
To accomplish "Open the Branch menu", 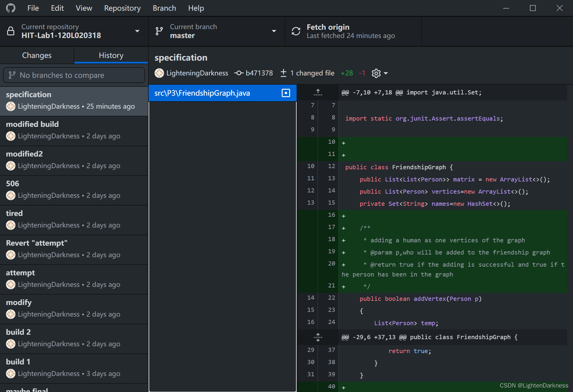I will (164, 8).
